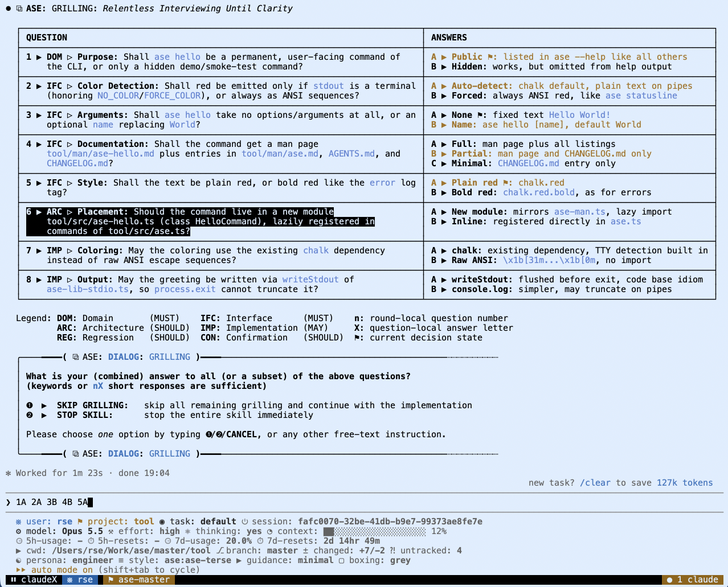Click the snowflake icon before user: rse
The width and height of the screenshot is (728, 587).
pyautogui.click(x=19, y=522)
